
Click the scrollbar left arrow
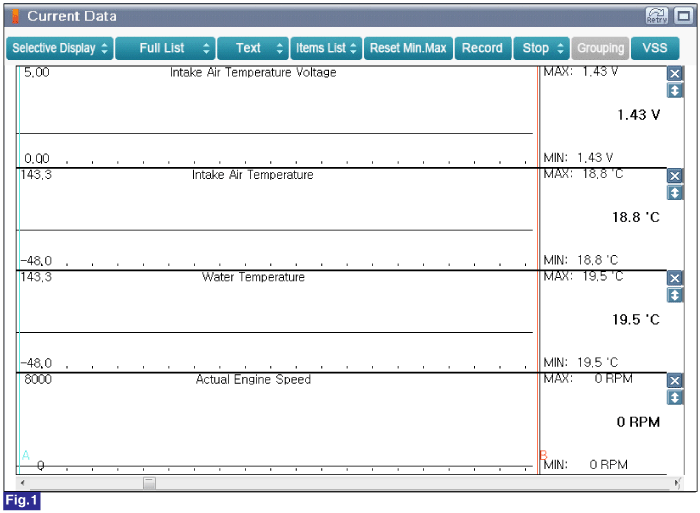click(x=22, y=483)
